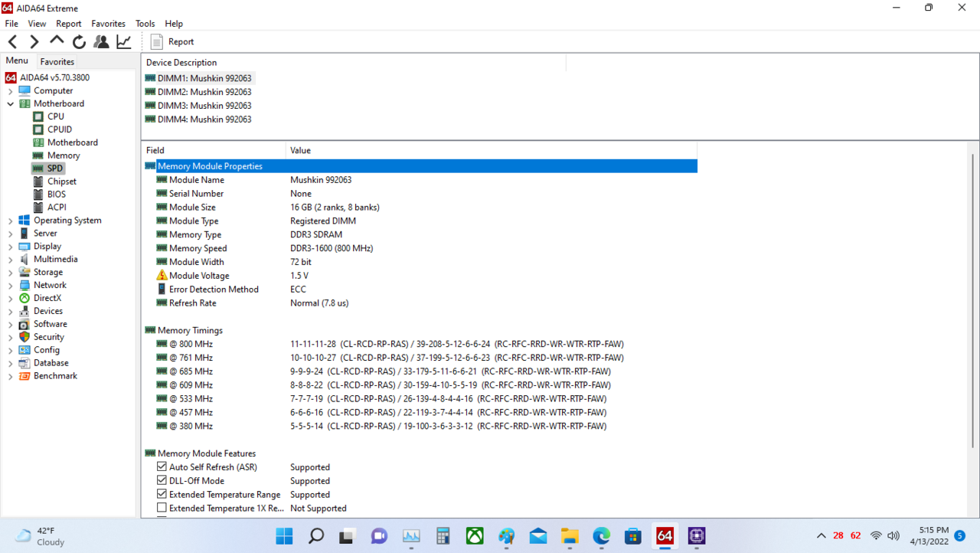The height and width of the screenshot is (553, 980).
Task: Click the Report button on the toolbar
Action: [171, 41]
